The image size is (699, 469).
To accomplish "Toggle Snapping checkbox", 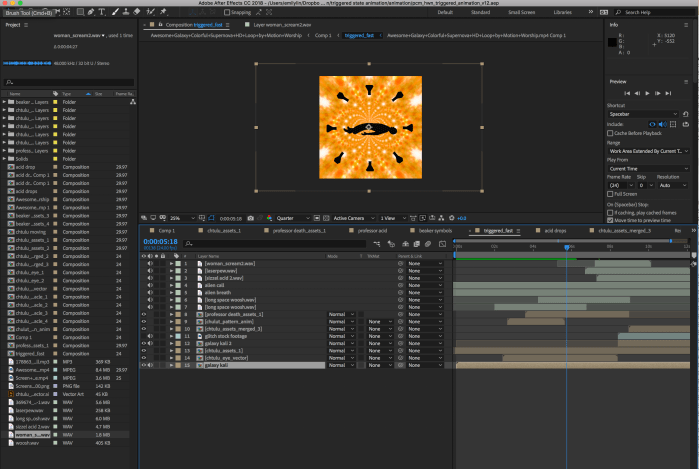I will pyautogui.click(x=227, y=12).
